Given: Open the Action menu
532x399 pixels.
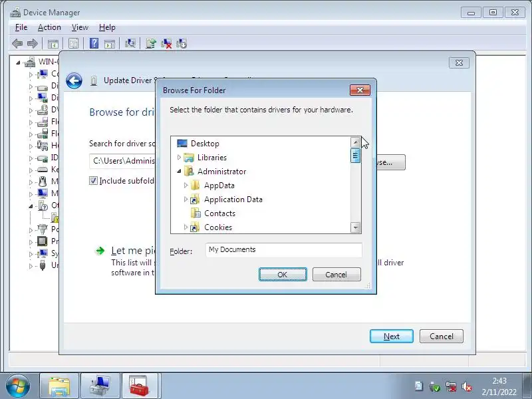Looking at the screenshot, I should [49, 27].
